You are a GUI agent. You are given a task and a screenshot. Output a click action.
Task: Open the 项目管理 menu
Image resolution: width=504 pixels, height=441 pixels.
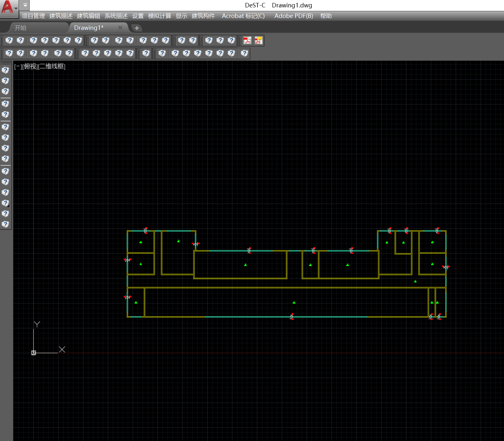pyautogui.click(x=33, y=16)
